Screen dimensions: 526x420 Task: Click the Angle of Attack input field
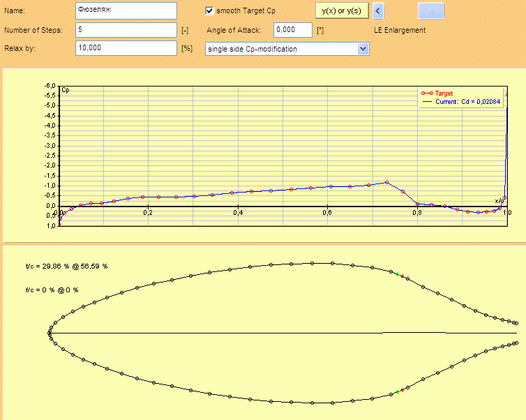click(x=293, y=30)
